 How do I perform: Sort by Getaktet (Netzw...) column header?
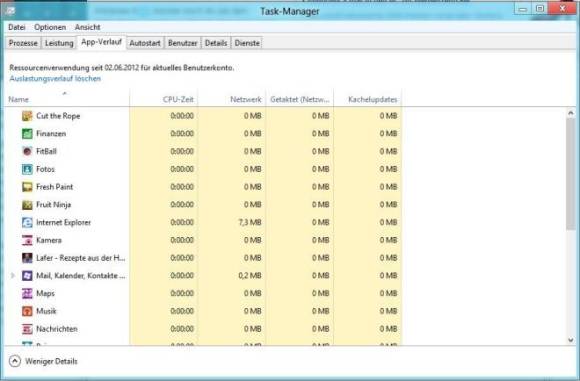pyautogui.click(x=300, y=98)
